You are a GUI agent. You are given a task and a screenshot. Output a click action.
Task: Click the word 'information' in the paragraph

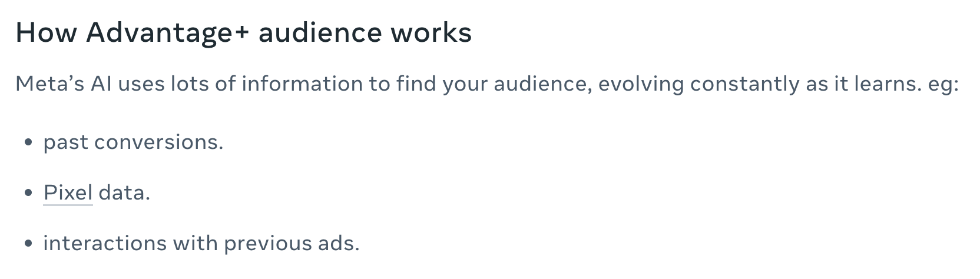(302, 84)
